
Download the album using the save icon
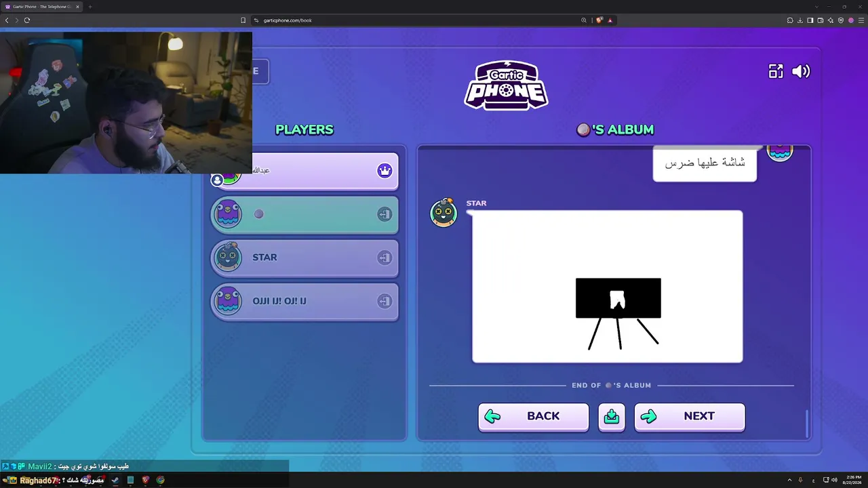point(612,416)
